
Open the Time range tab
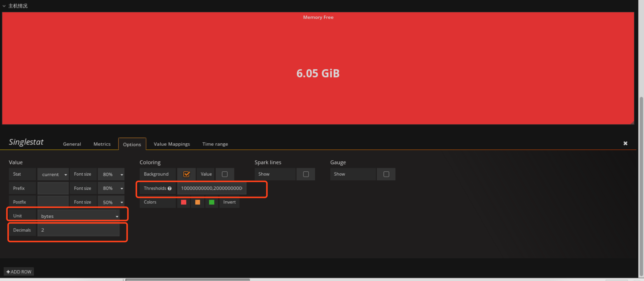[x=215, y=144]
